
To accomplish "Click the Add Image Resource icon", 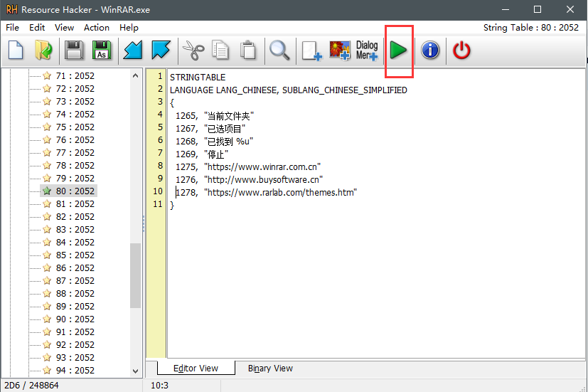I will 339,51.
